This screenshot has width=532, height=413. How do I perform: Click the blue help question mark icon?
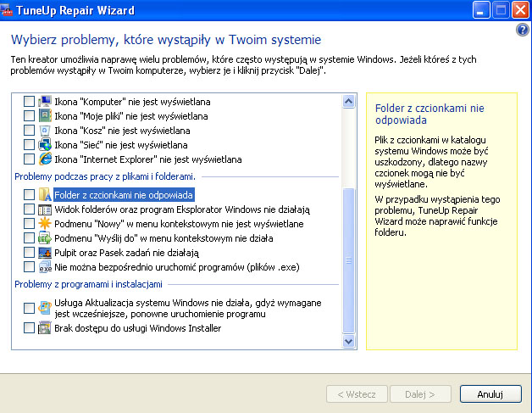[522, 30]
